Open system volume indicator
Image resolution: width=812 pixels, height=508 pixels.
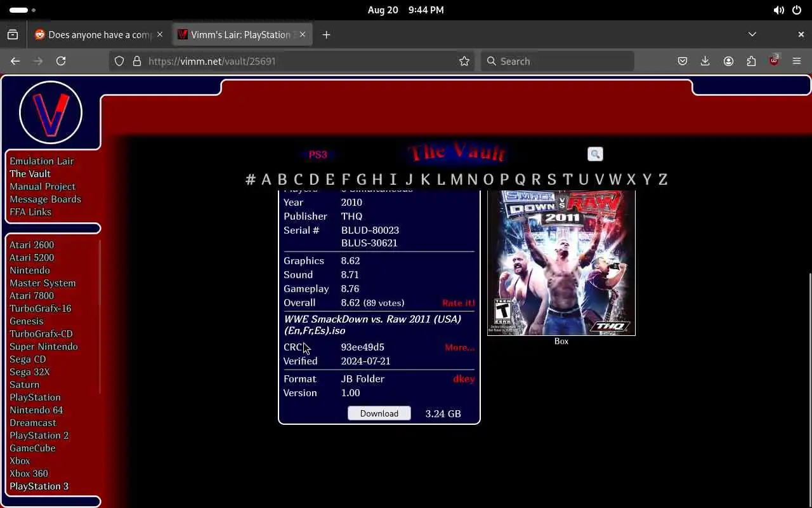[x=778, y=10]
